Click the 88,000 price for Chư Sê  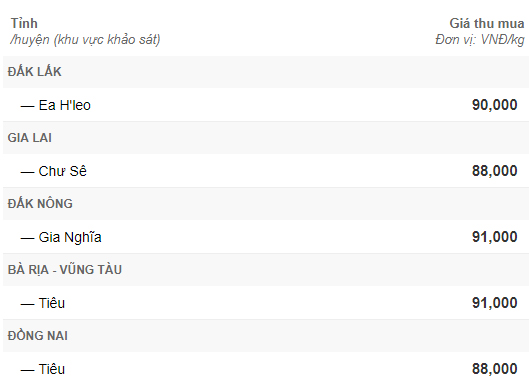pyautogui.click(x=494, y=171)
